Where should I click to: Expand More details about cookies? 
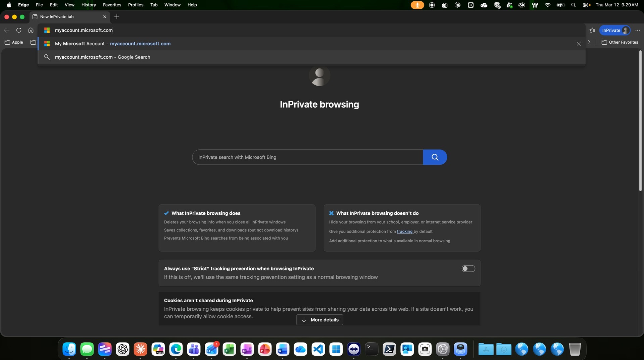tap(319, 320)
